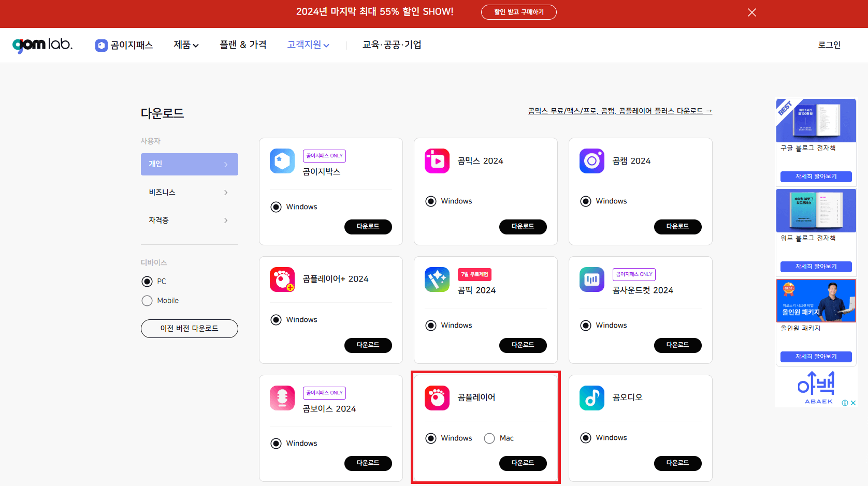Click the 곰믹스 2024 app icon

[x=437, y=161]
